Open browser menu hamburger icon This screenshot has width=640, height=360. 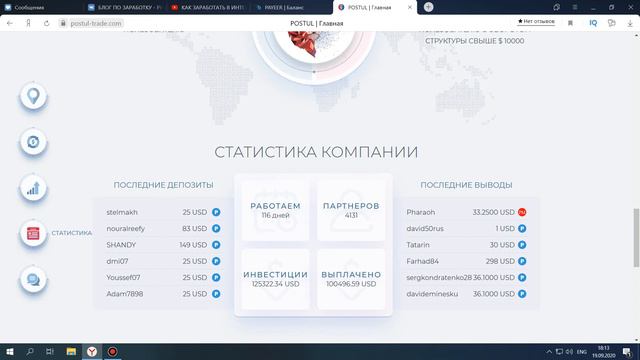(575, 7)
